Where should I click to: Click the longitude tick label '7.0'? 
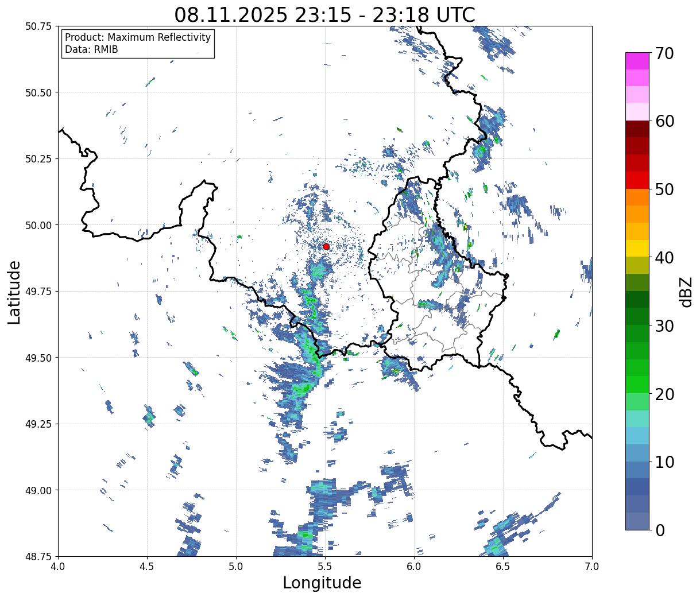pyautogui.click(x=592, y=567)
